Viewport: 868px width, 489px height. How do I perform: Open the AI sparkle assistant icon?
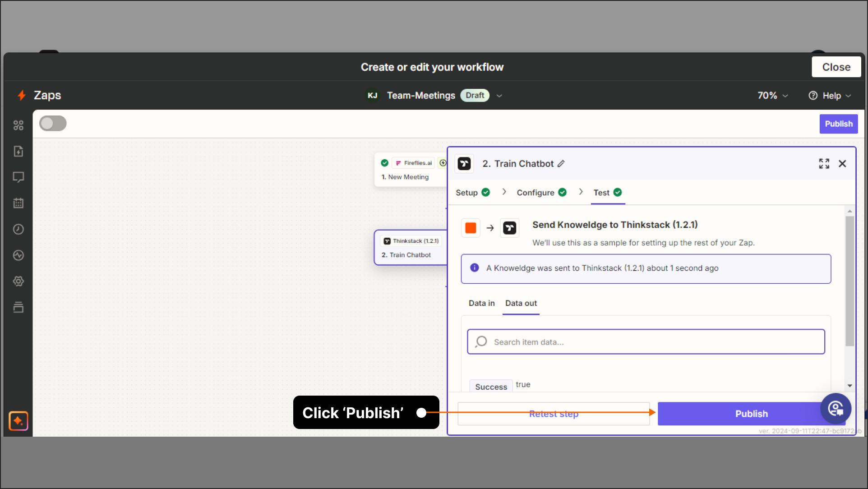pyautogui.click(x=18, y=421)
